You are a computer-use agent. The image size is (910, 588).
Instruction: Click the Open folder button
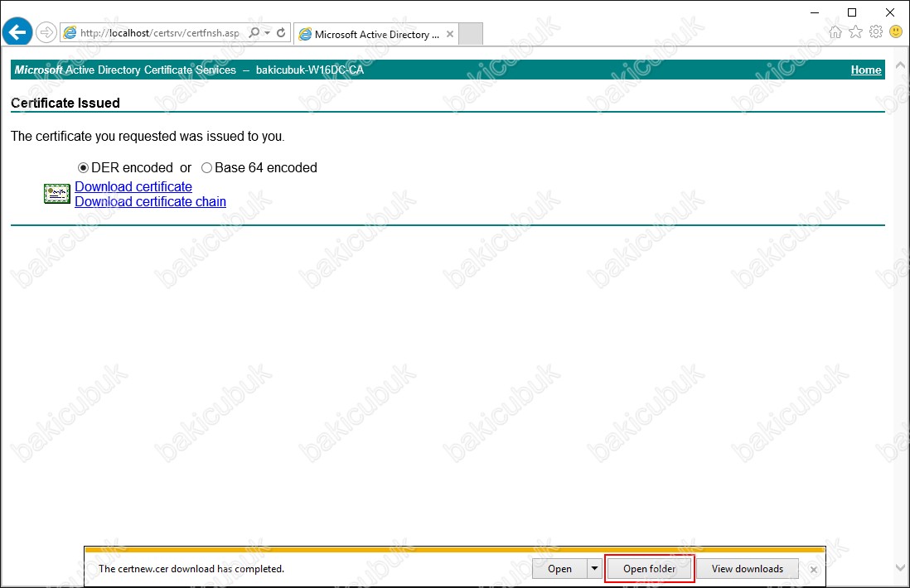click(x=649, y=569)
